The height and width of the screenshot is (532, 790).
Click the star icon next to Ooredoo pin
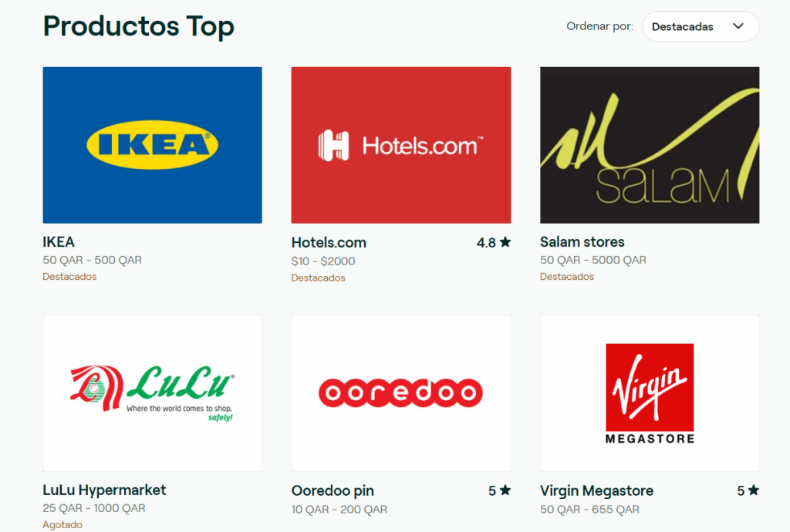(505, 490)
